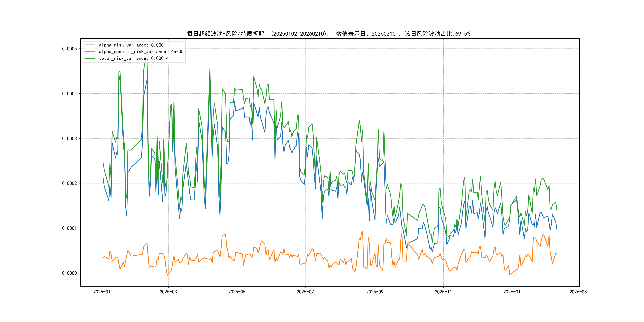Screen dimensions: 644x322
Task: Click the 0.0003 y-axis tick label
Action: pyautogui.click(x=70, y=139)
